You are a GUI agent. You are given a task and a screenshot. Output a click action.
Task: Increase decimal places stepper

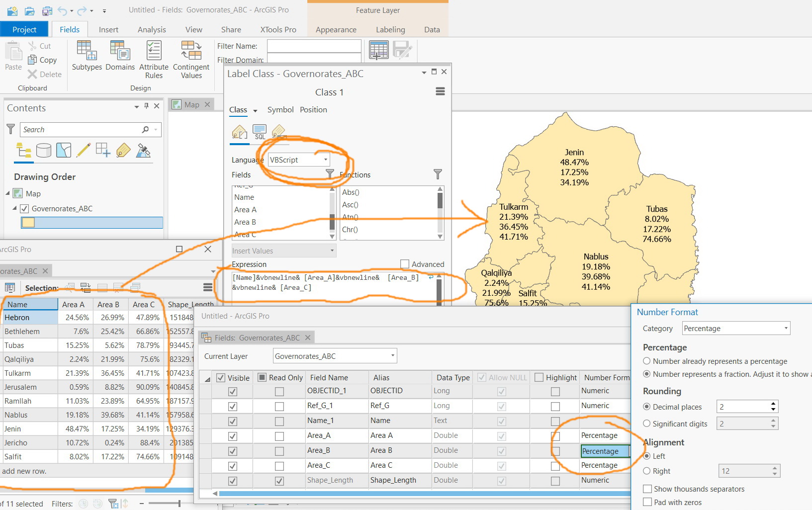pos(773,404)
